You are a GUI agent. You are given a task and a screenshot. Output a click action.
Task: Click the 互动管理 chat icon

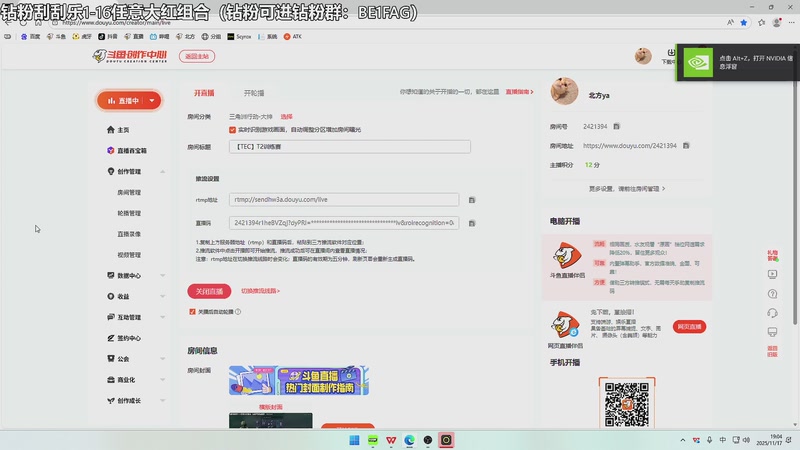click(111, 317)
